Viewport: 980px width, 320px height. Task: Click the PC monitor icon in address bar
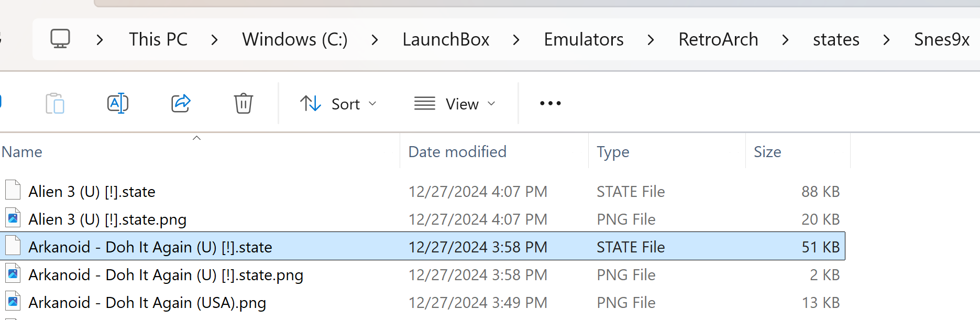coord(60,39)
